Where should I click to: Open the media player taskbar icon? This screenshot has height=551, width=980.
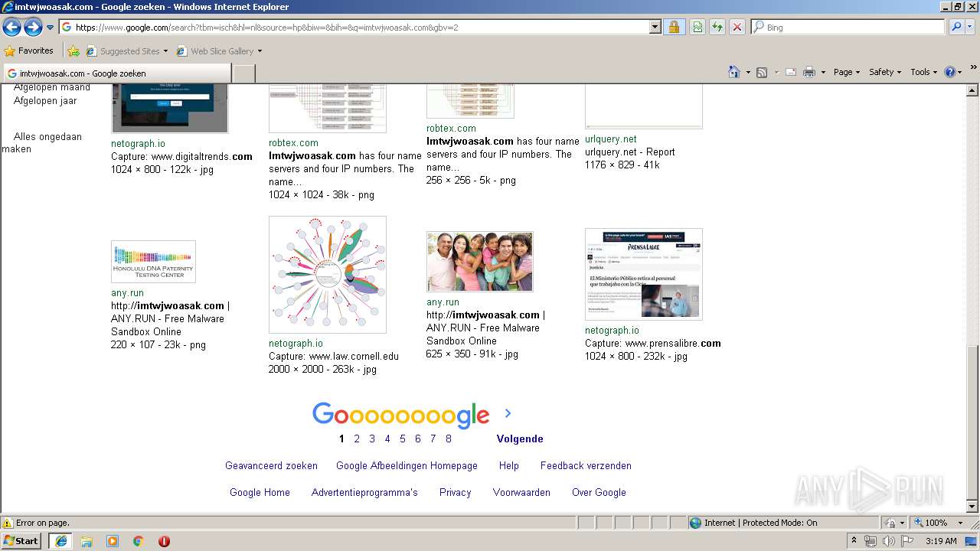point(113,541)
